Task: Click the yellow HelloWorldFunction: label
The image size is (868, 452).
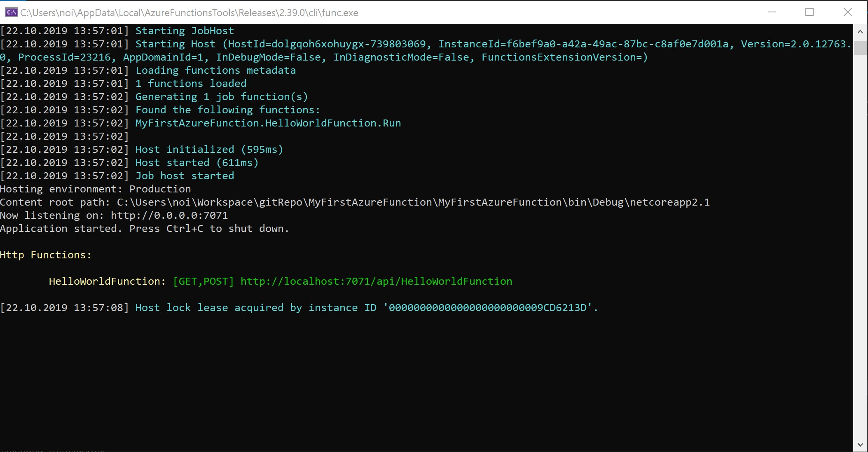Action: point(107,281)
